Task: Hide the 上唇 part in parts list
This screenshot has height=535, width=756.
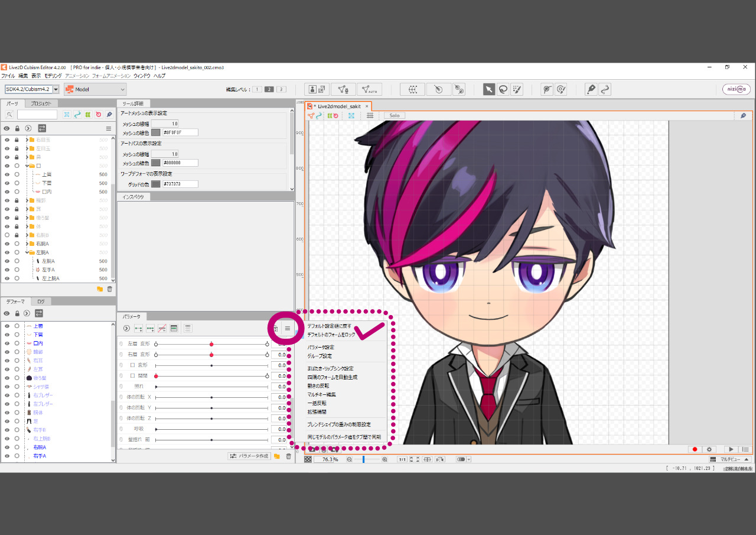Action: 7,174
